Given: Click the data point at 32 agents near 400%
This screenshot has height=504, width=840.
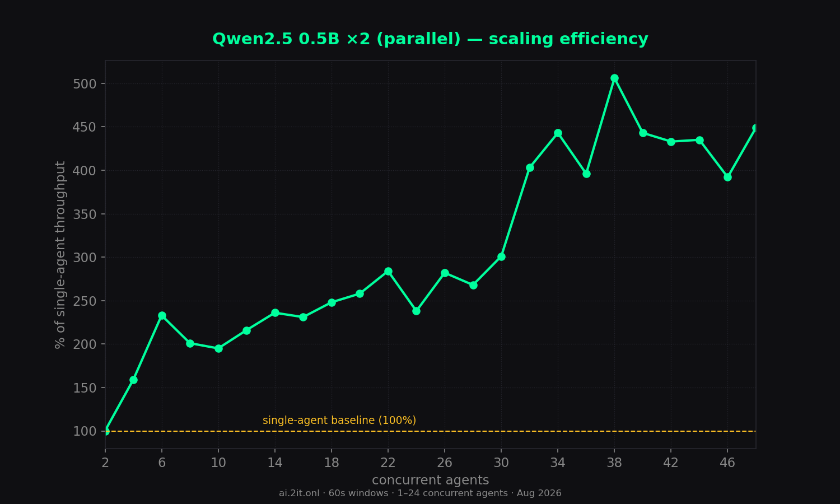Looking at the screenshot, I should pyautogui.click(x=530, y=167).
